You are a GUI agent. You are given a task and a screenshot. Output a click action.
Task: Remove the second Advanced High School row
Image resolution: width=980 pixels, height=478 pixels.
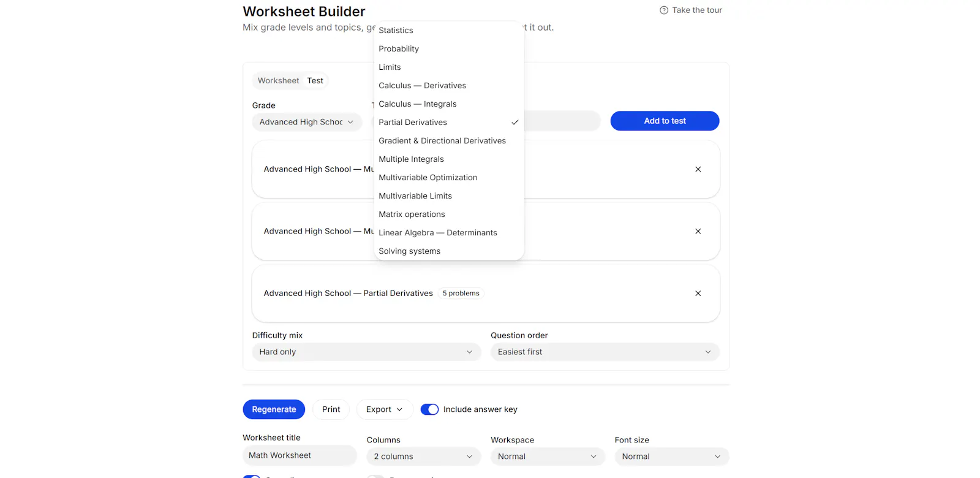(x=698, y=231)
